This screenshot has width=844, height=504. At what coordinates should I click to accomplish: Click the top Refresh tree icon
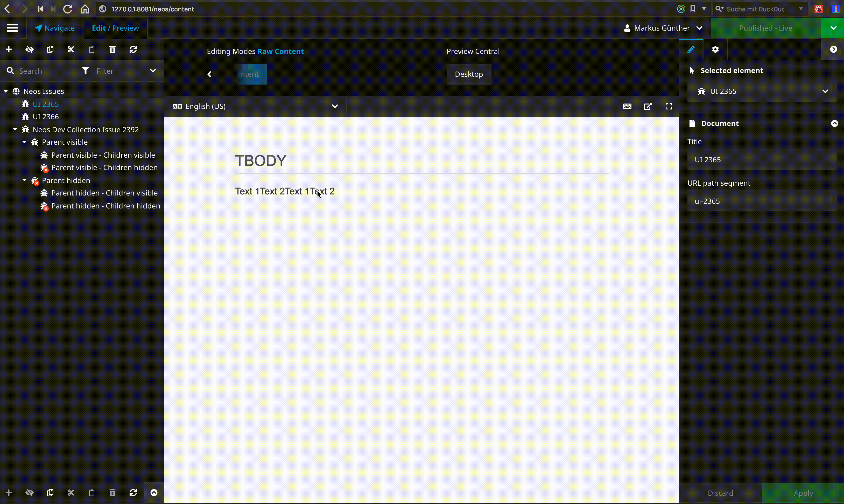133,50
